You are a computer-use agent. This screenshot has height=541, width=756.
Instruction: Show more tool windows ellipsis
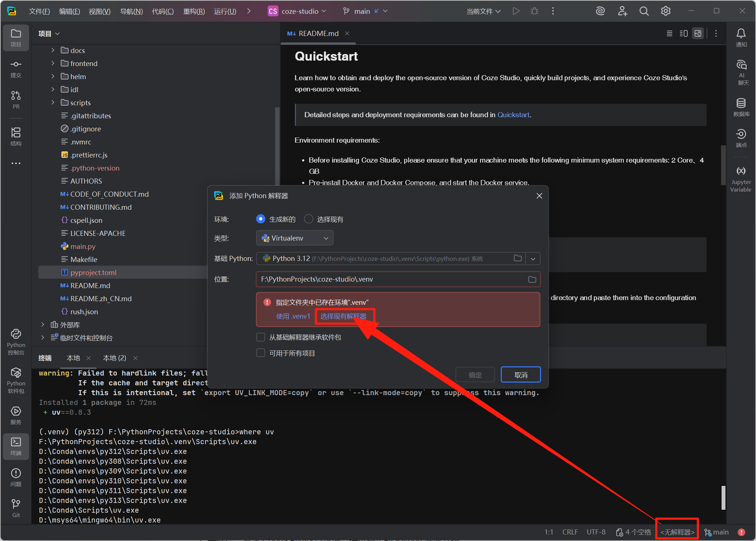[x=16, y=163]
